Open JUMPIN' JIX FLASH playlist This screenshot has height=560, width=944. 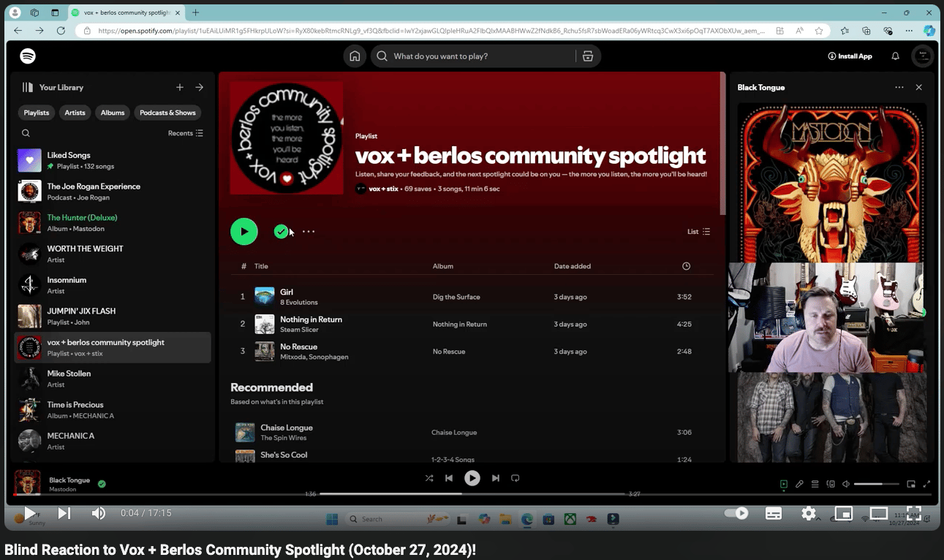(x=113, y=317)
